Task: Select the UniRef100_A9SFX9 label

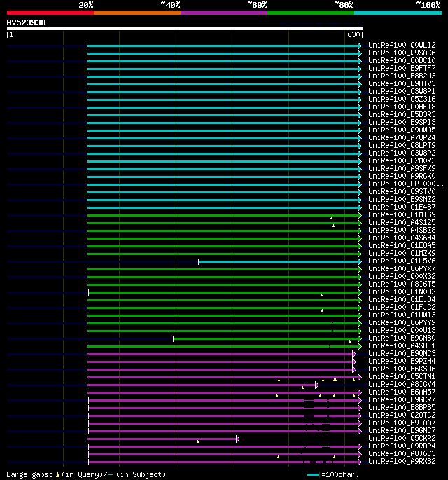Action: coord(402,169)
